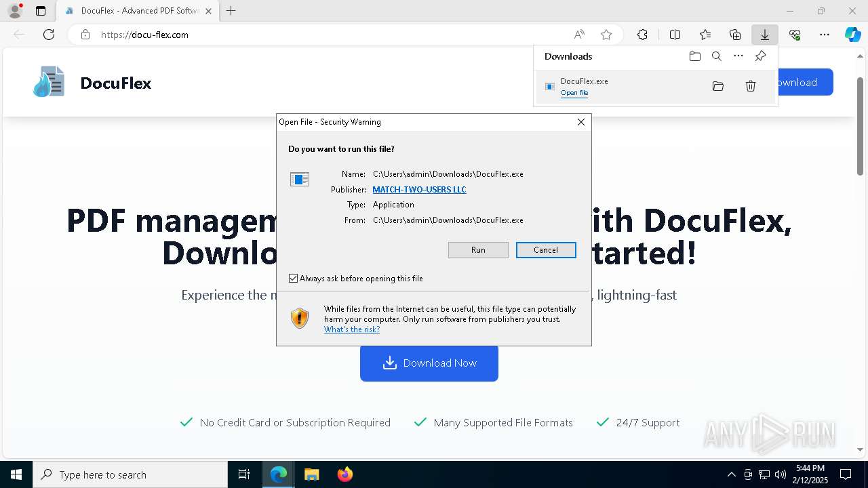Click the Open file link under DocuFlex.exe
The width and height of the screenshot is (868, 488).
[x=574, y=93]
